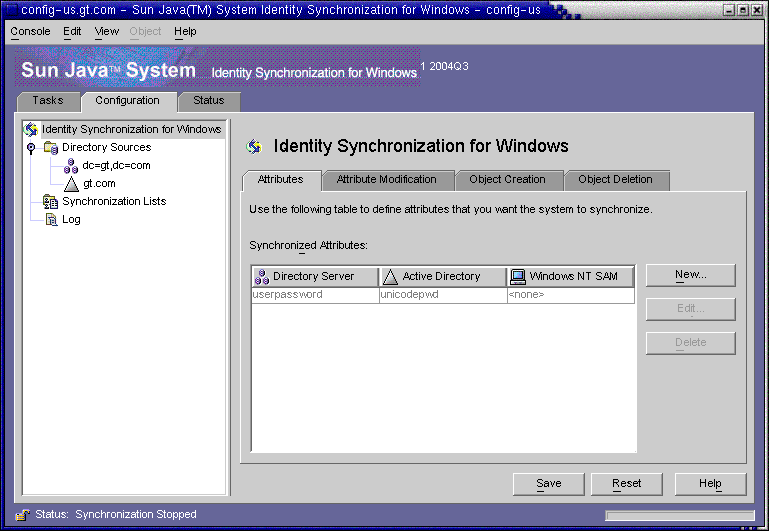769x531 pixels.
Task: Click the Directory Server column header icon
Action: [x=262, y=277]
